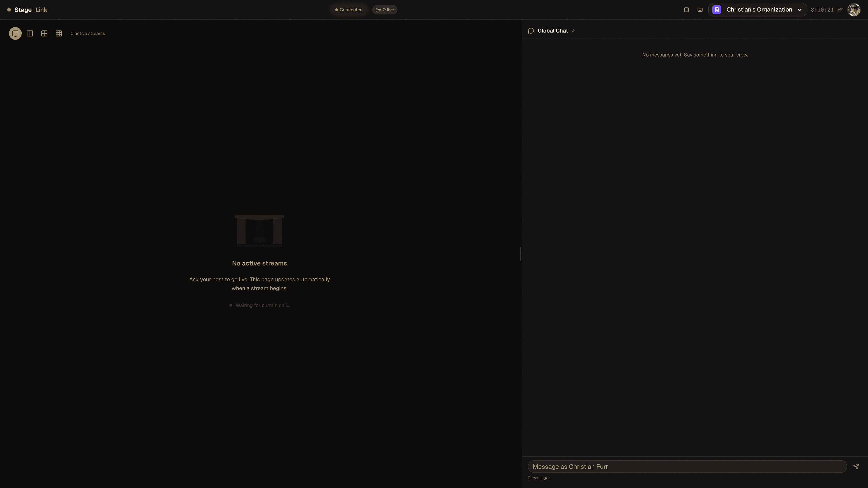Toggle the Connected status indicator
Screen dimensions: 868x488
tap(349, 9)
